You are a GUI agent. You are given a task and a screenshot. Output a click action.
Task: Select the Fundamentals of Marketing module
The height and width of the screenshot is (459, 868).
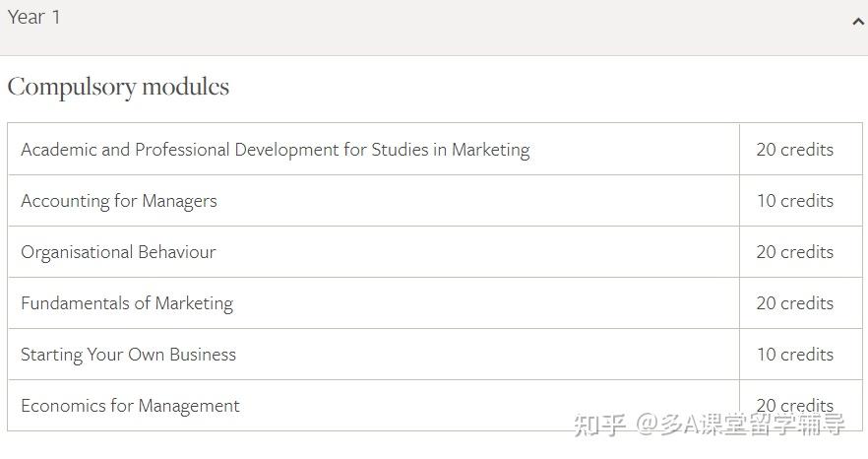coord(127,303)
